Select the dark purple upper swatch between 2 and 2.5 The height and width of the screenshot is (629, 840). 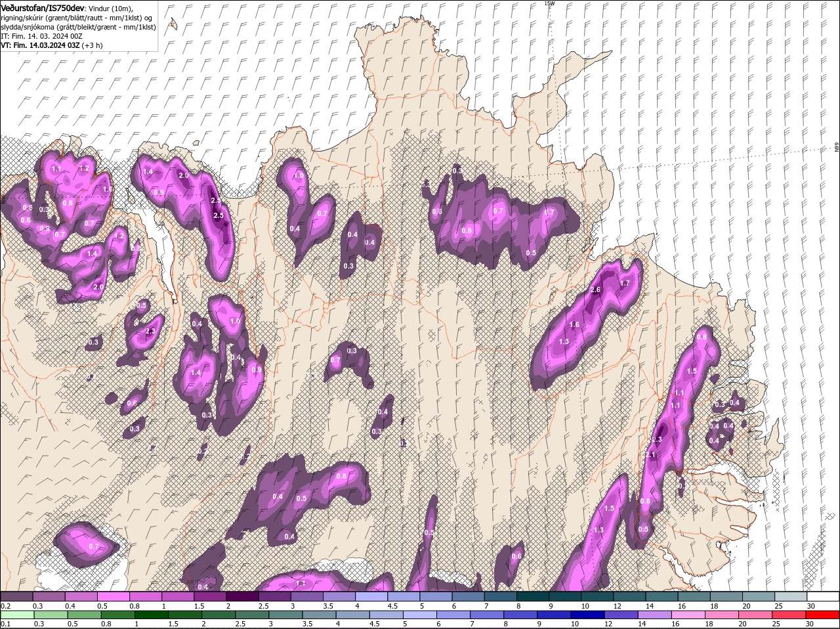241,596
